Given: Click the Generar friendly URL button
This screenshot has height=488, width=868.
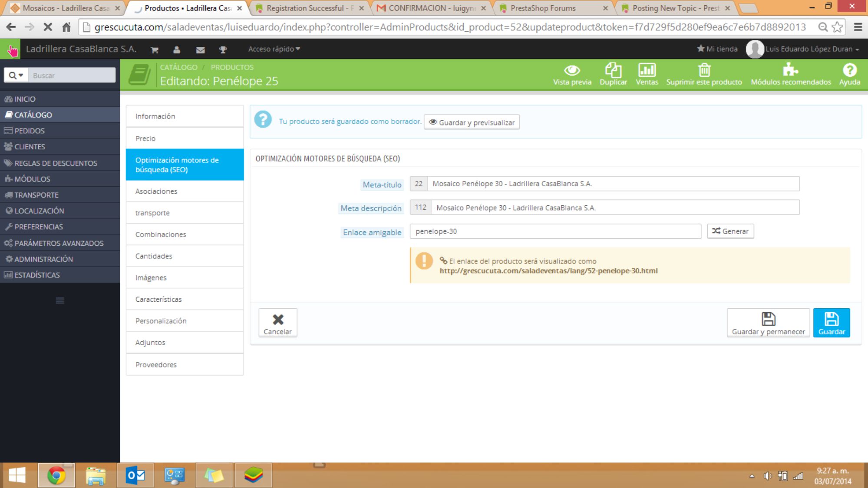Looking at the screenshot, I should point(730,231).
